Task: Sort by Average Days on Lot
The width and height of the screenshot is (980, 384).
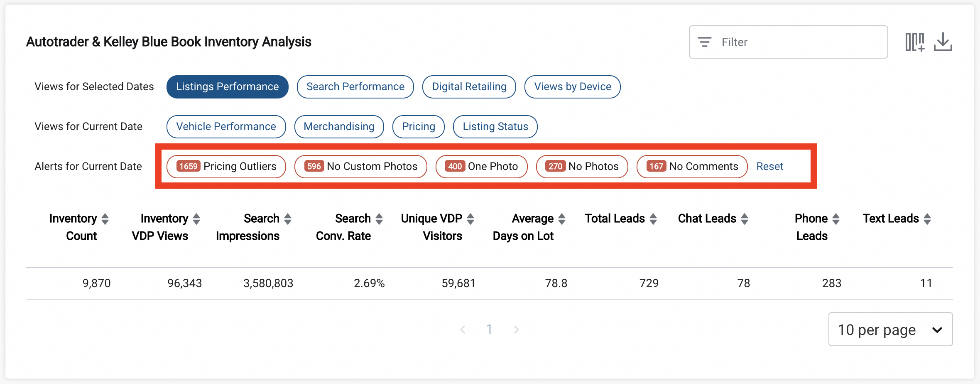Action: pos(562,219)
